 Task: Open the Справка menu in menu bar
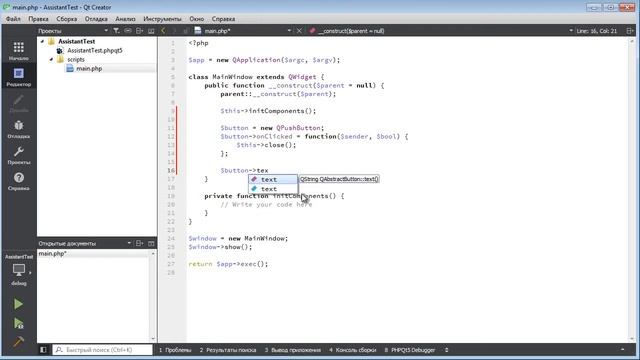click(223, 19)
